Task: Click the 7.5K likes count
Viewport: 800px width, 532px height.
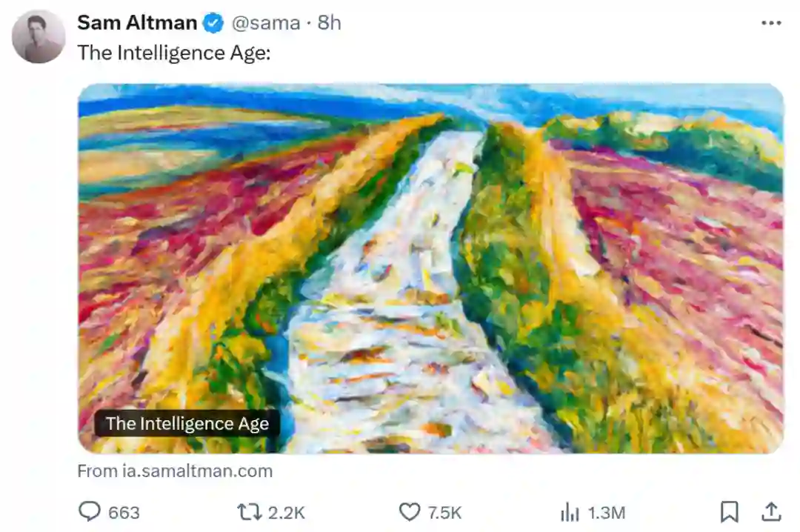Action: pos(444,513)
